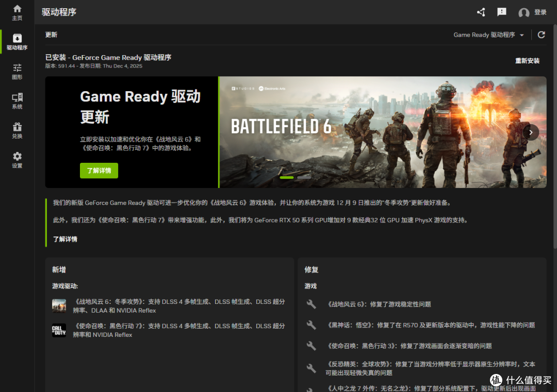Screen dimensions: 557x392
Task: Click the vertical scrollbar on the right
Action: click(555, 137)
